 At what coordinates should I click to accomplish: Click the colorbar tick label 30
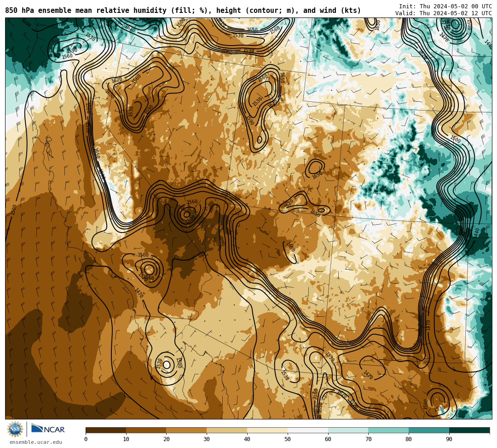(207, 439)
